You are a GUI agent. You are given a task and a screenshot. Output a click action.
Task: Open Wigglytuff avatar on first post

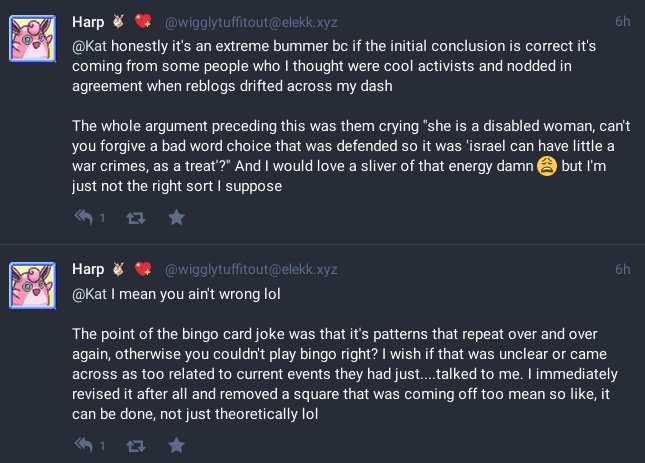point(32,39)
